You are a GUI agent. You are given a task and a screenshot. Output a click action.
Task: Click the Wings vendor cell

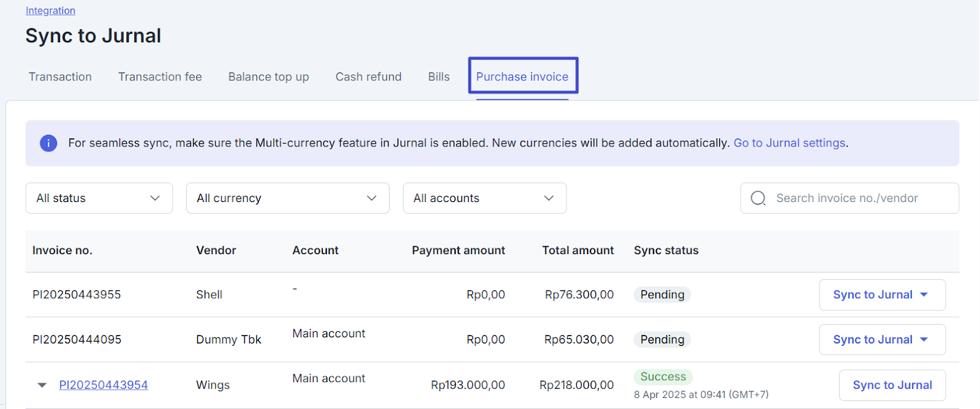[x=213, y=385]
